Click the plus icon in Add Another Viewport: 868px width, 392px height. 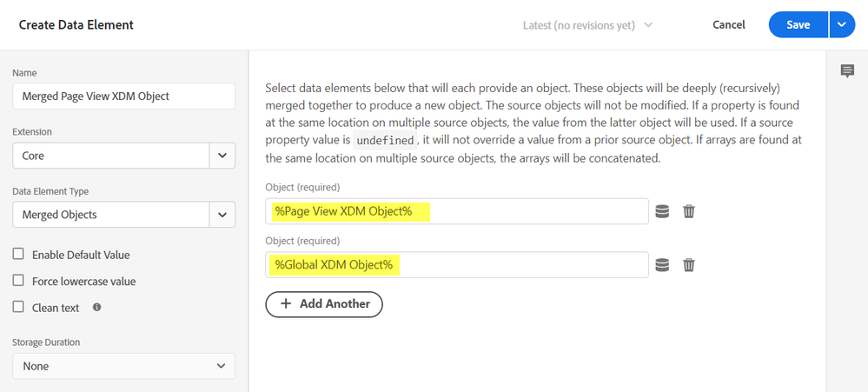click(x=286, y=304)
